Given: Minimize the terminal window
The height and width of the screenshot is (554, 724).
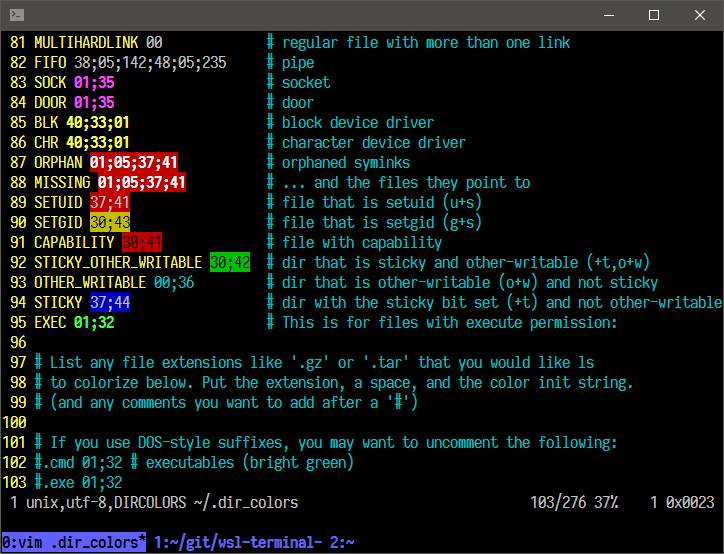Looking at the screenshot, I should 609,15.
